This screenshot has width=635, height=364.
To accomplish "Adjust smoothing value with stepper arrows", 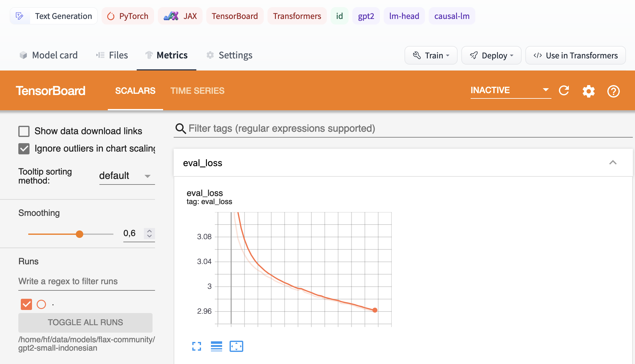I will click(149, 233).
